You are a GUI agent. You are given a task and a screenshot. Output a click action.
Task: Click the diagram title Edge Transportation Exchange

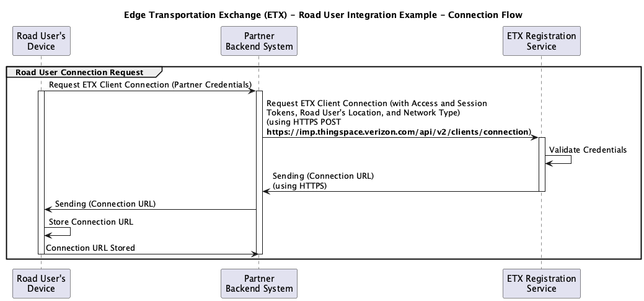pos(323,16)
